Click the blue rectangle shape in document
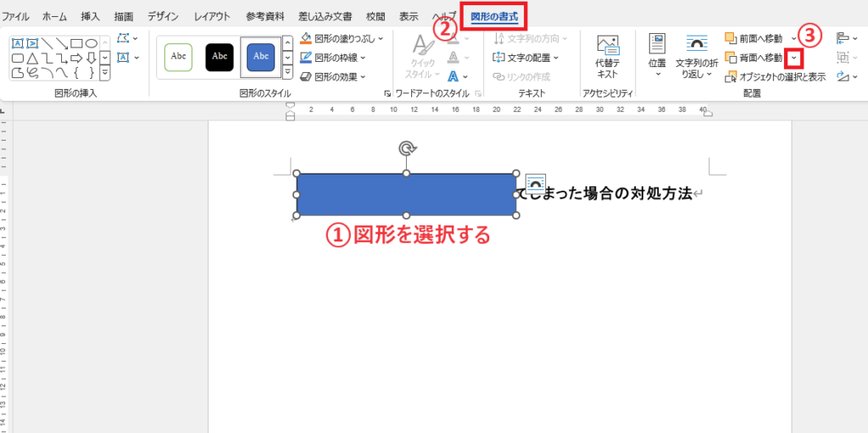This screenshot has width=868, height=433. pyautogui.click(x=406, y=194)
